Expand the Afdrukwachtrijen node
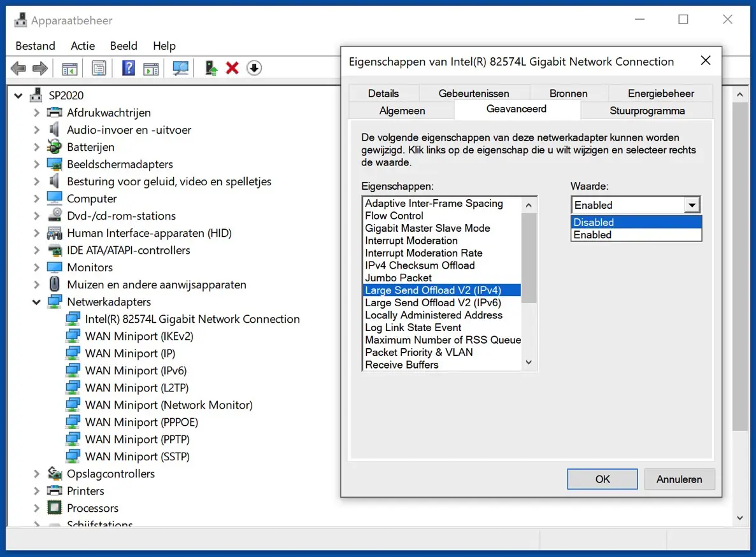This screenshot has width=756, height=557. coord(37,113)
